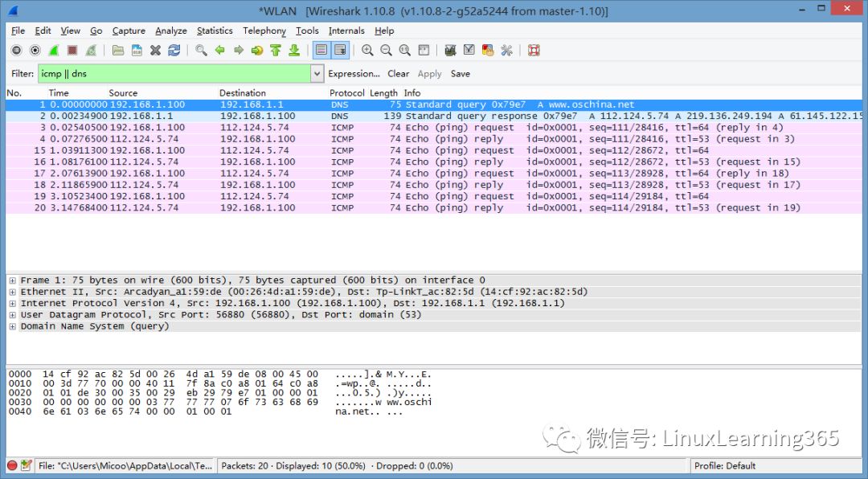
Task: Sort by the Source column header
Action: coord(123,93)
